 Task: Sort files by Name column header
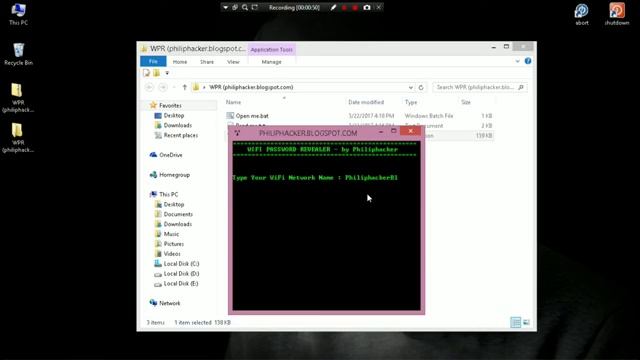coord(233,102)
